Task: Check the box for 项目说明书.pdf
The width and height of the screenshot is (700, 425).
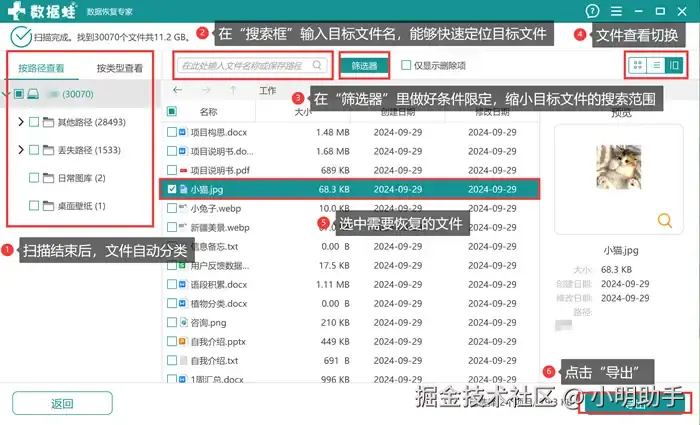Action: point(172,170)
